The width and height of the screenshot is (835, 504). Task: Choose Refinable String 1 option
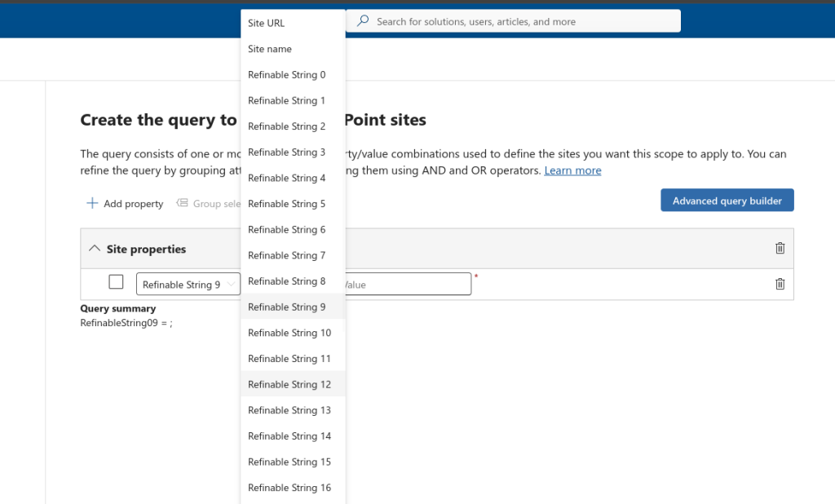click(293, 100)
